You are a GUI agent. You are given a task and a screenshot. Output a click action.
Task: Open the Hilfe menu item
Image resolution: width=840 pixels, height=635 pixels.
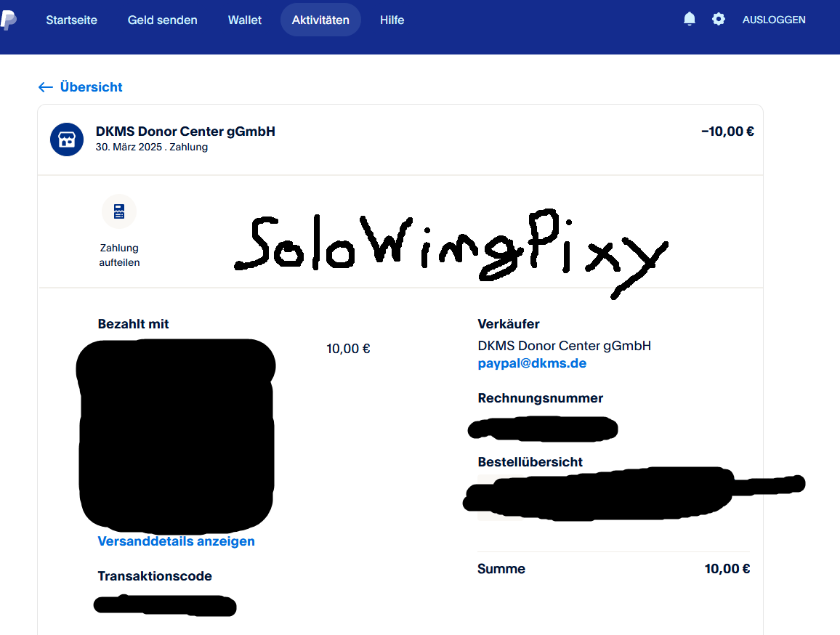(392, 20)
